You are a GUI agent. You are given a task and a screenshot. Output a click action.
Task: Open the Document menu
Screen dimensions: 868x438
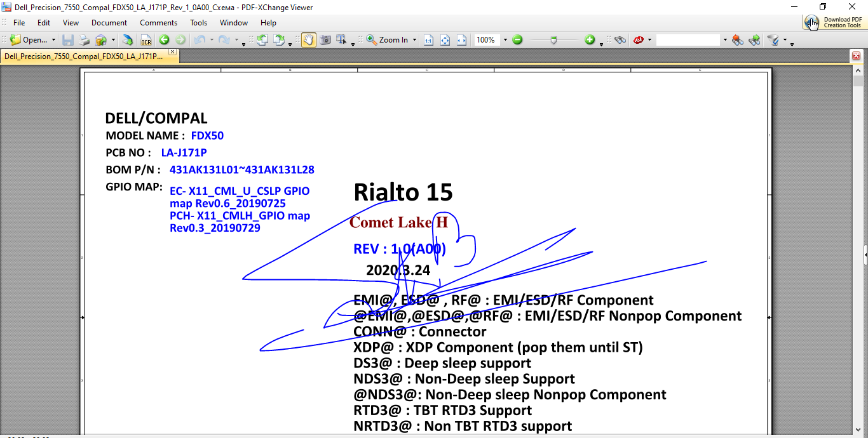click(109, 22)
